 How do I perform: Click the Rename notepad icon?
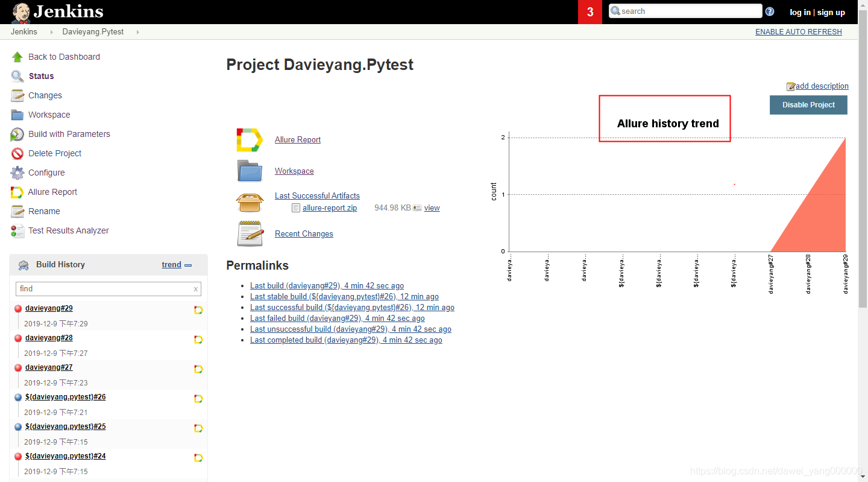coord(17,211)
